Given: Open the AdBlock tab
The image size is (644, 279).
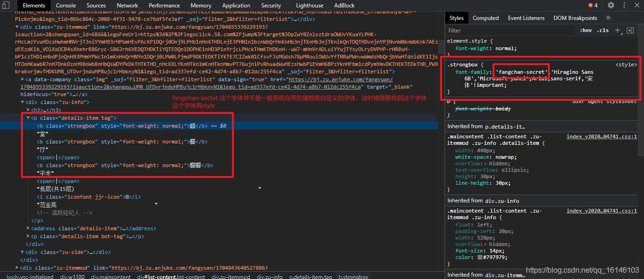Looking at the screenshot, I should [x=344, y=6].
